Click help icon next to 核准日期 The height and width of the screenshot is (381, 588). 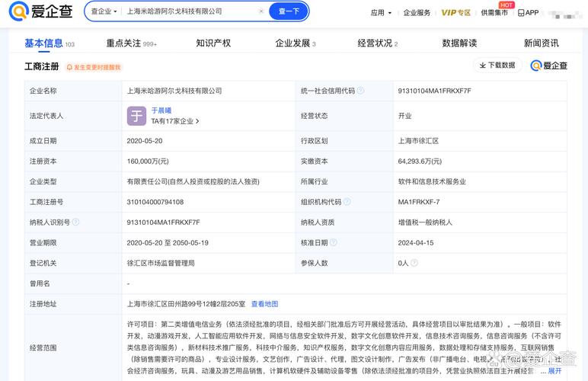point(334,242)
